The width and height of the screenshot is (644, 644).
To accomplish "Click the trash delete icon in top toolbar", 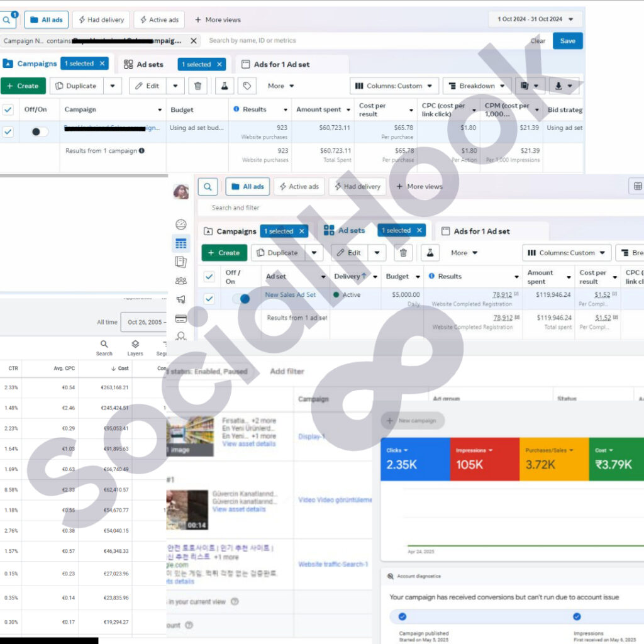I will [197, 86].
